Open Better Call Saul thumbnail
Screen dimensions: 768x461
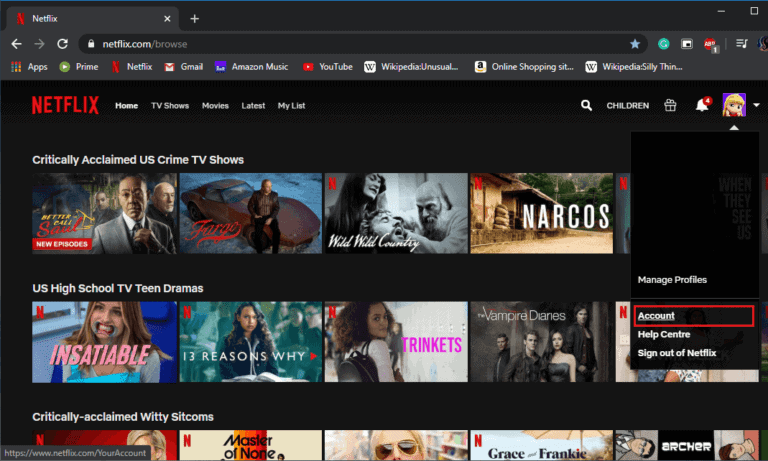coord(104,214)
